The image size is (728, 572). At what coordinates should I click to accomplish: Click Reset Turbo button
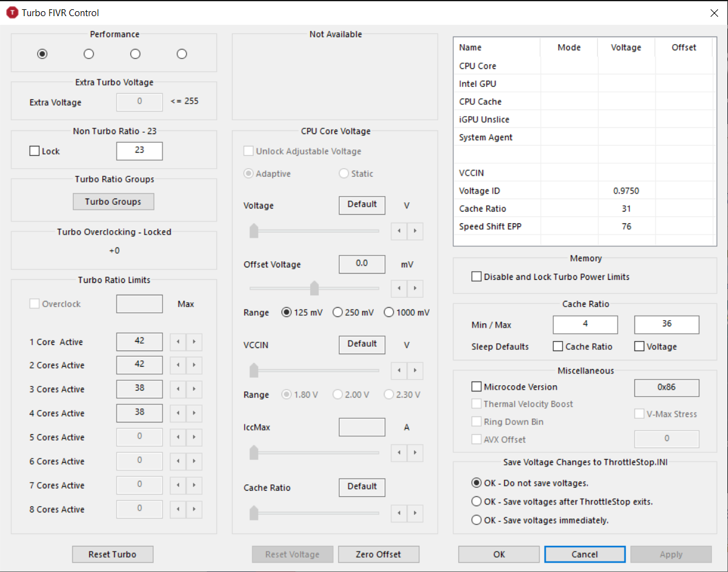(x=113, y=555)
